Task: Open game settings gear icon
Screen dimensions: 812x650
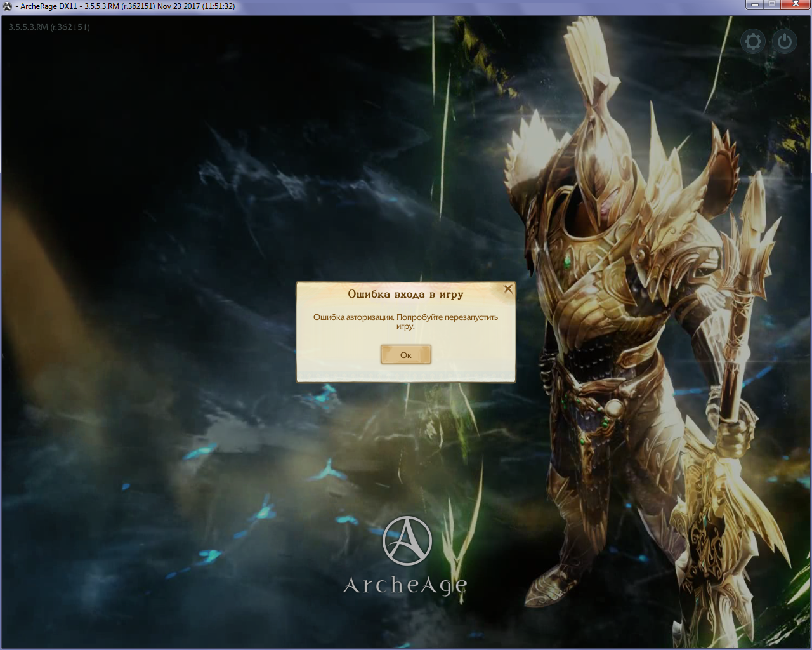Action: [x=753, y=42]
